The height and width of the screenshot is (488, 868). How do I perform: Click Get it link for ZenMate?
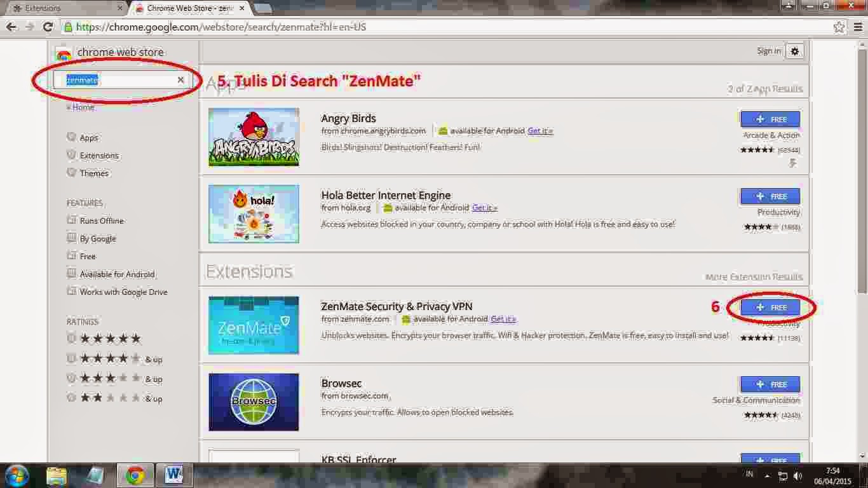[503, 319]
